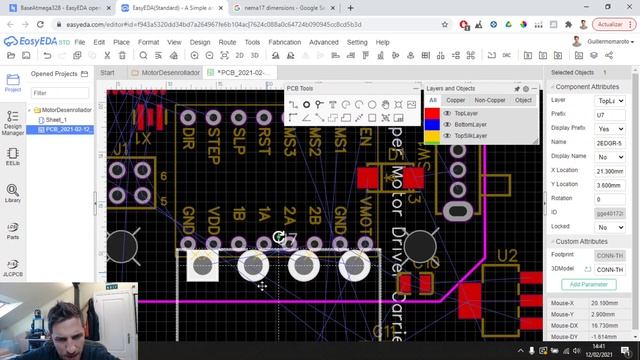640x360 pixels.
Task: Open the Guillermomaroto account dropdown
Action: click(610, 42)
